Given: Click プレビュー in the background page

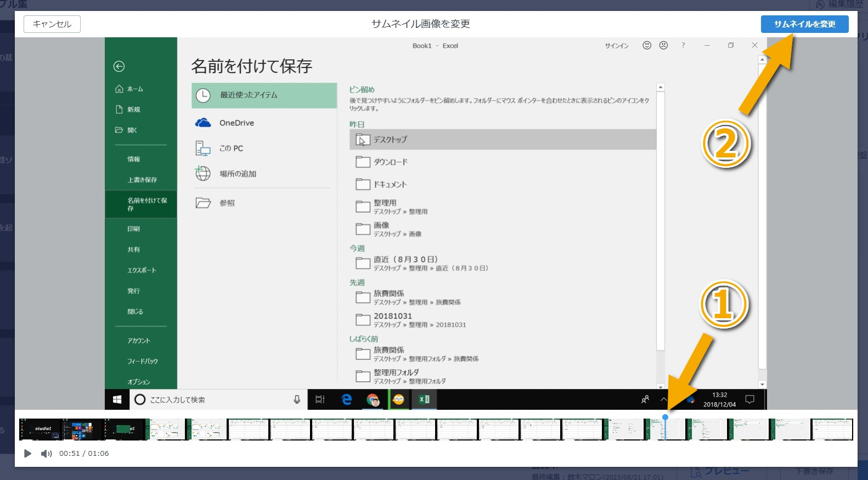Looking at the screenshot, I should 720,471.
